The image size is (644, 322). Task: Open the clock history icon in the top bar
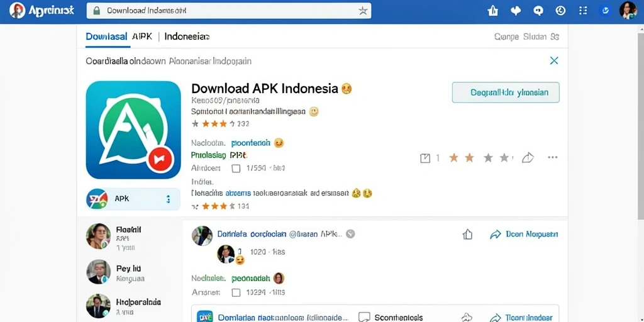click(x=560, y=11)
